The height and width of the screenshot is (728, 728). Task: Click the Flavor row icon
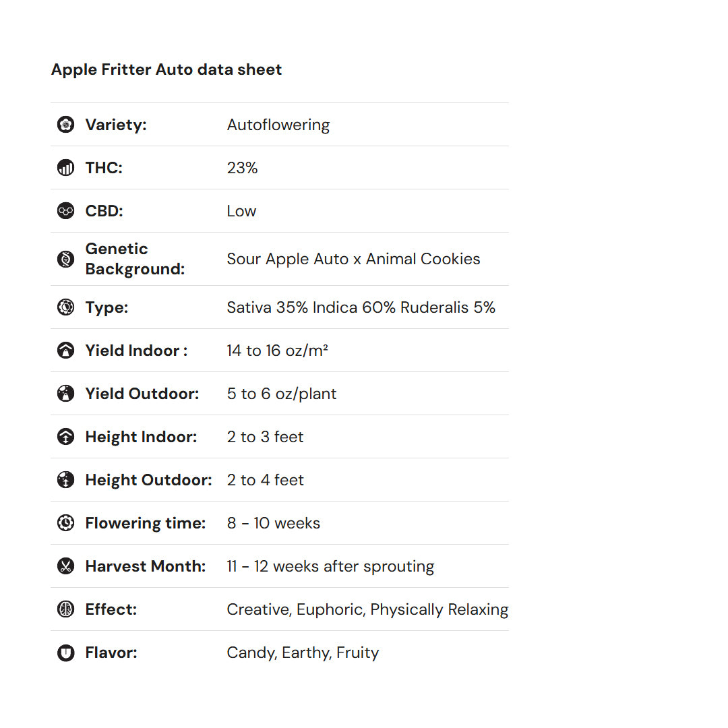point(65,653)
